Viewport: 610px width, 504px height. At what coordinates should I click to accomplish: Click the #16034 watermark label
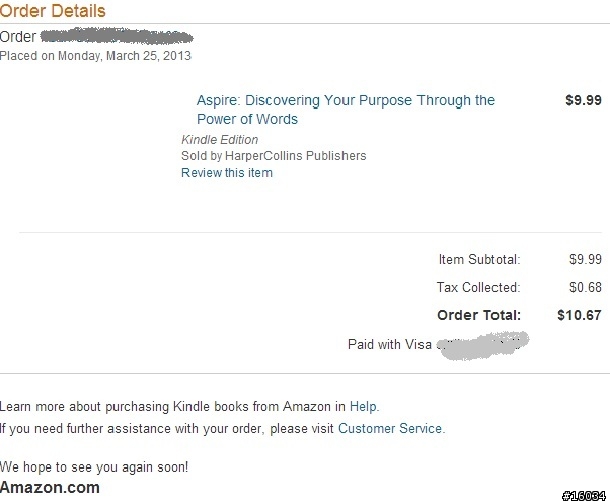(x=584, y=496)
